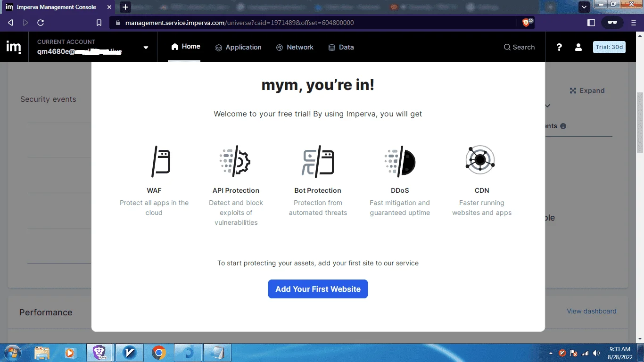
Task: Click the browser forward arrow
Action: click(x=25, y=23)
